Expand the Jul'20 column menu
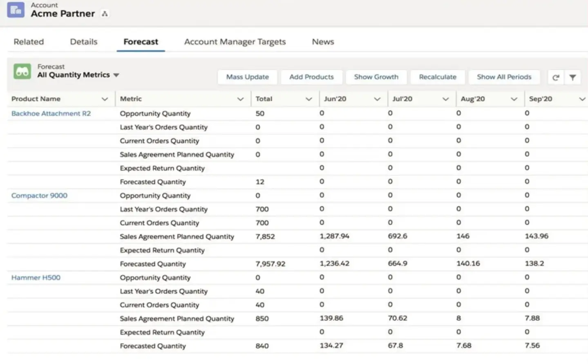Viewport: 588px width, 364px height. click(445, 99)
